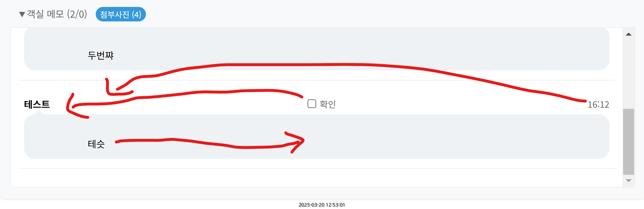Image resolution: width=644 pixels, height=209 pixels.
Task: Select the 테슷 memo text
Action: [96, 144]
